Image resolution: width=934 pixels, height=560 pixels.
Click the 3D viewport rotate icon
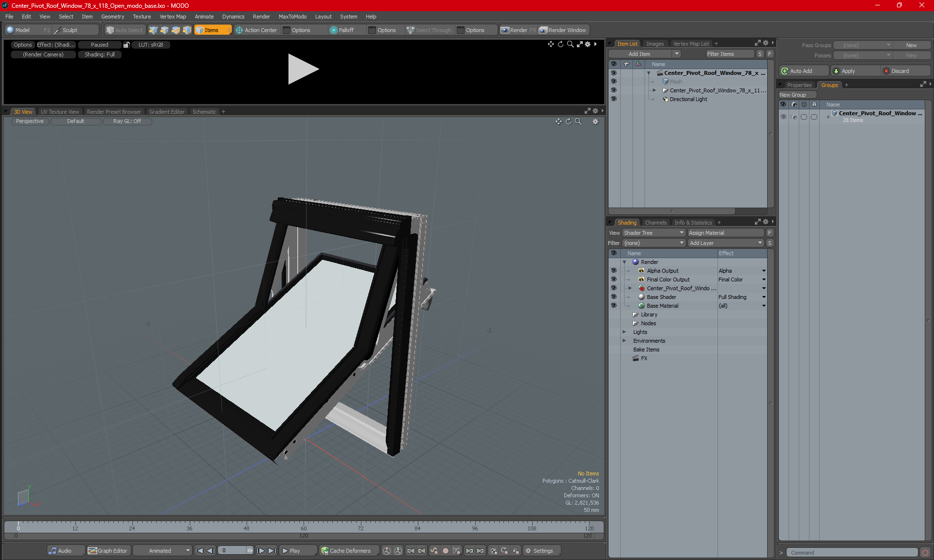point(568,122)
